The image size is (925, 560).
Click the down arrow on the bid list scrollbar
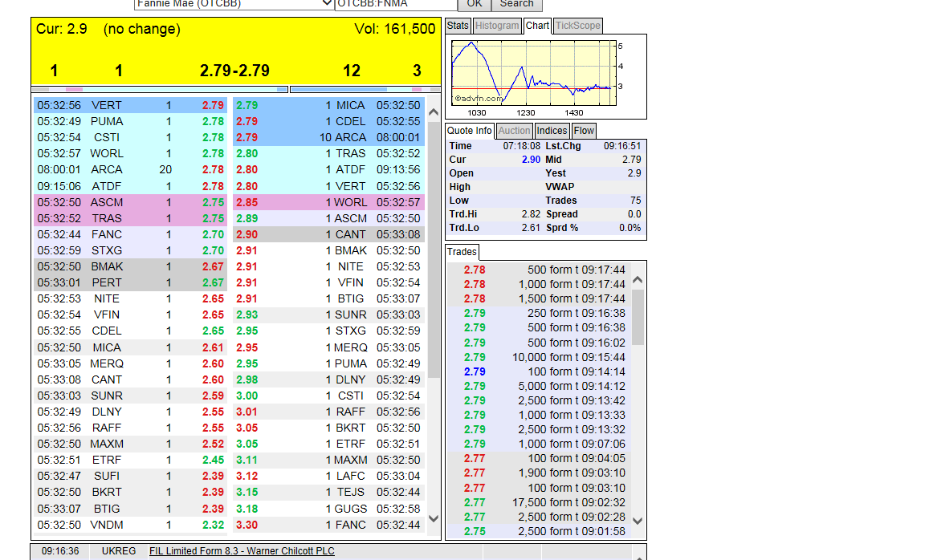[x=434, y=518]
